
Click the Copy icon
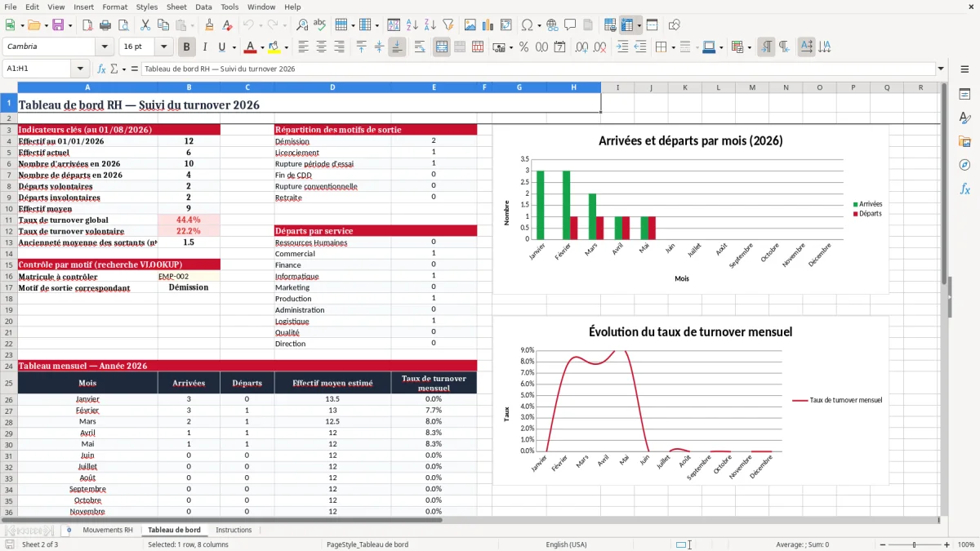point(163,25)
